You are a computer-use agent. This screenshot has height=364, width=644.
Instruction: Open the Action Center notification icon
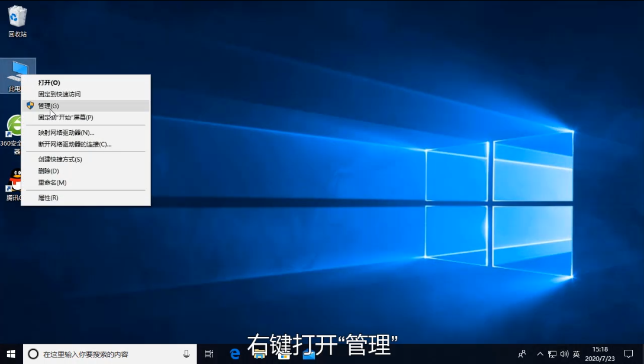[x=629, y=354]
